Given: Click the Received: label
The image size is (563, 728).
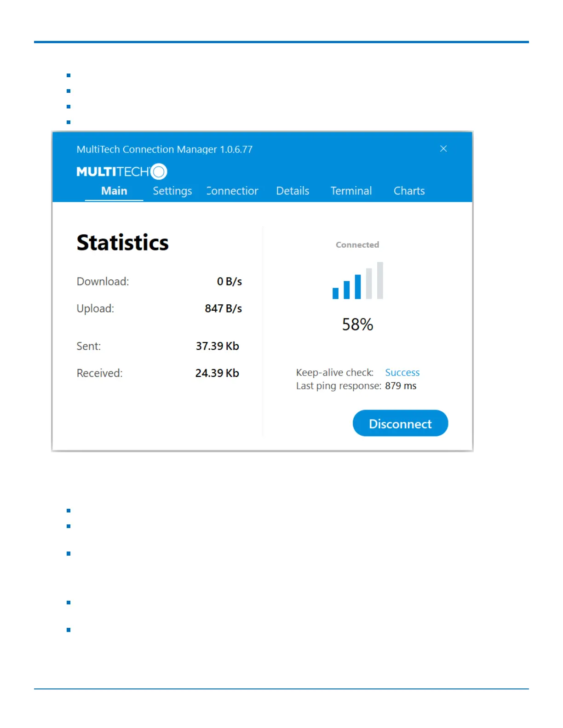Looking at the screenshot, I should (x=100, y=373).
